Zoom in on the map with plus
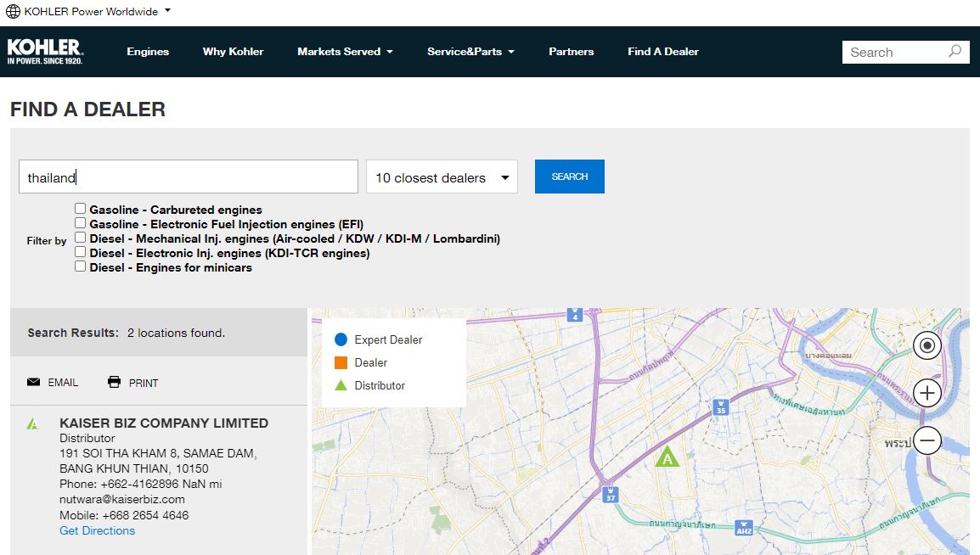The image size is (980, 555). (x=927, y=393)
